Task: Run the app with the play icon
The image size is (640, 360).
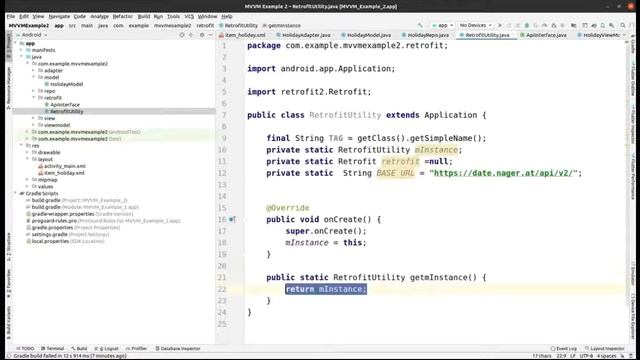Action: (x=500, y=25)
